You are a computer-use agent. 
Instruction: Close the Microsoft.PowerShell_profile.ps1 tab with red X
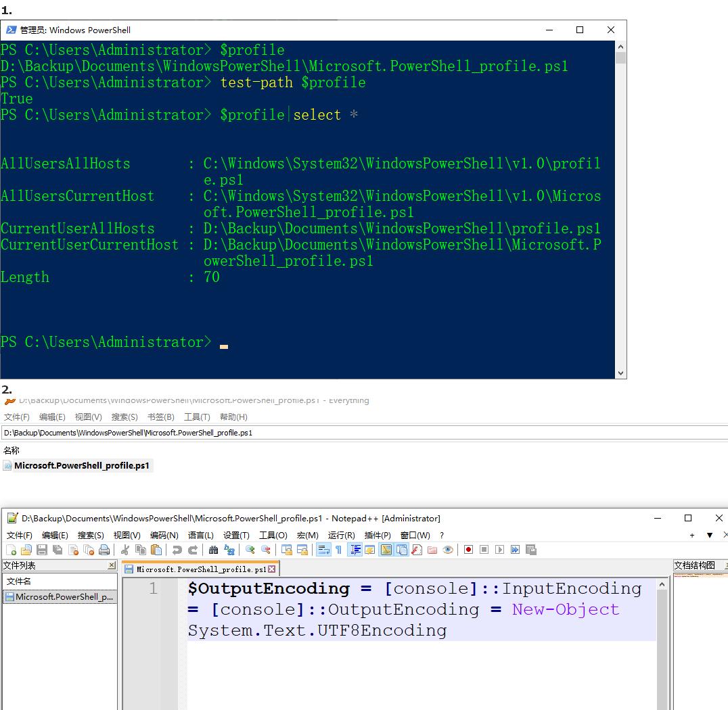coord(272,569)
